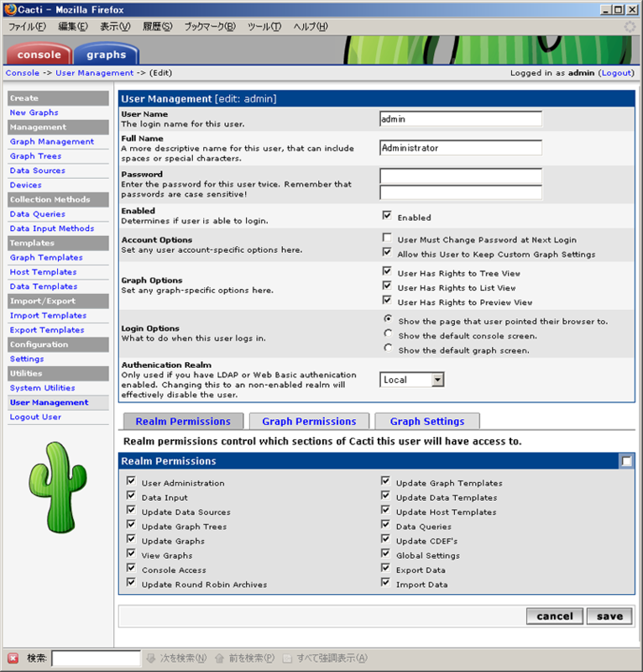Uncheck Update Graph Templates permission
643x672 pixels.
tap(385, 480)
